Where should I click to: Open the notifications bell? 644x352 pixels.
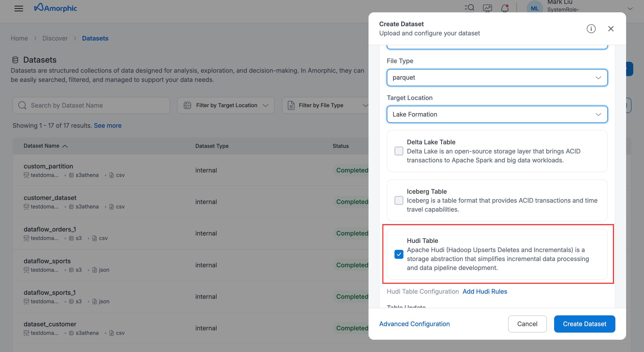(x=505, y=8)
